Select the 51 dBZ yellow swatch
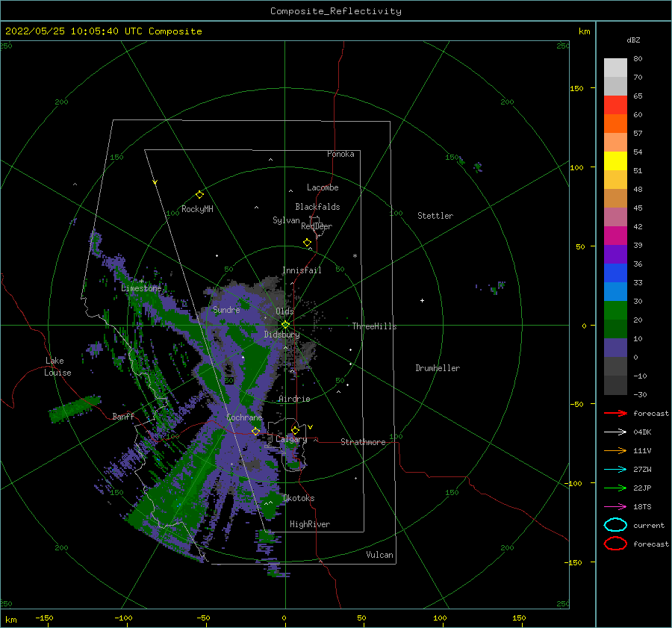Image resolution: width=672 pixels, height=628 pixels. pos(615,161)
